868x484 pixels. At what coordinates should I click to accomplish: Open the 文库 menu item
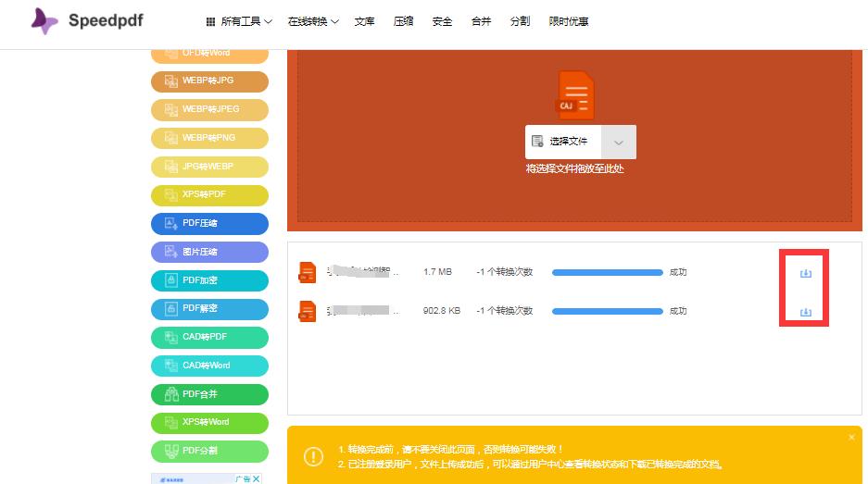click(x=364, y=21)
